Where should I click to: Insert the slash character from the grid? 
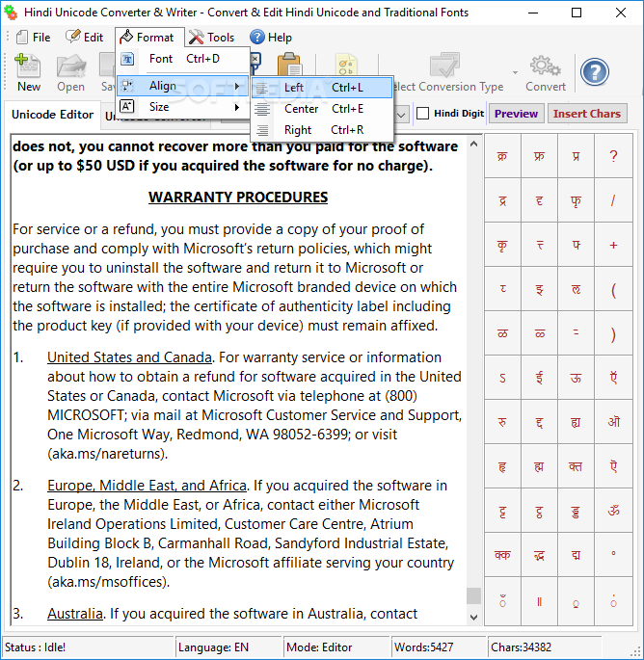click(614, 200)
